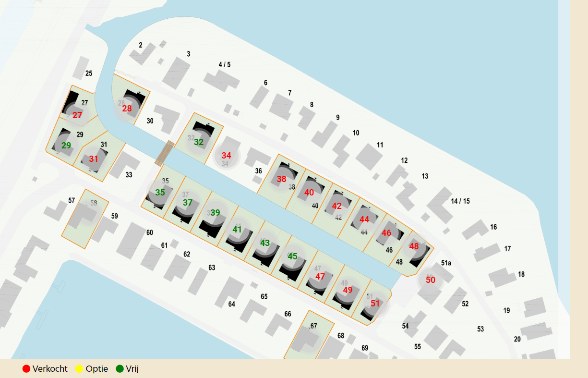Click the red marker for plot 38
The image size is (588, 378).
click(281, 179)
